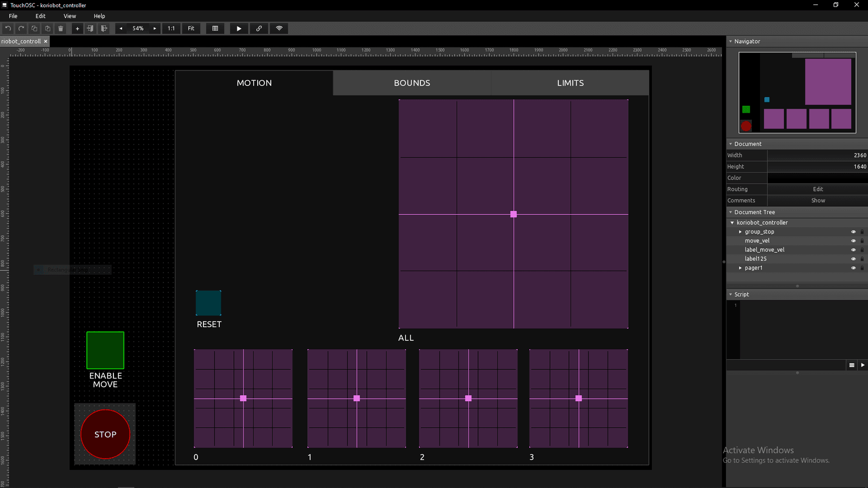Click the teal RESET button square
Viewport: 868px width, 488px height.
(208, 303)
